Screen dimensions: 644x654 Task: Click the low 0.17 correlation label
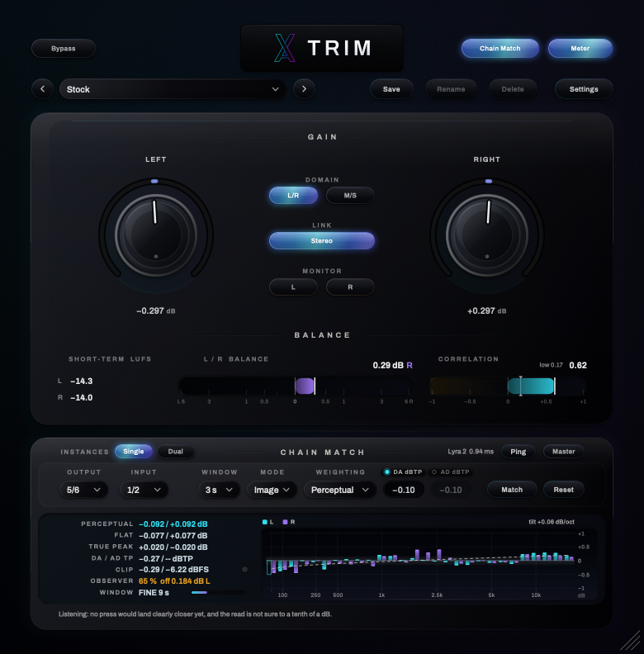[x=551, y=365]
